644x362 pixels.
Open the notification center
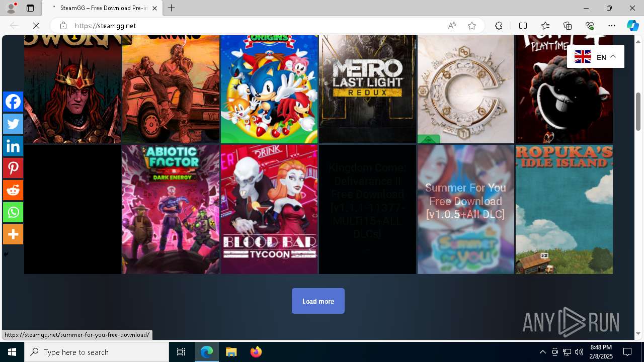coord(627,352)
